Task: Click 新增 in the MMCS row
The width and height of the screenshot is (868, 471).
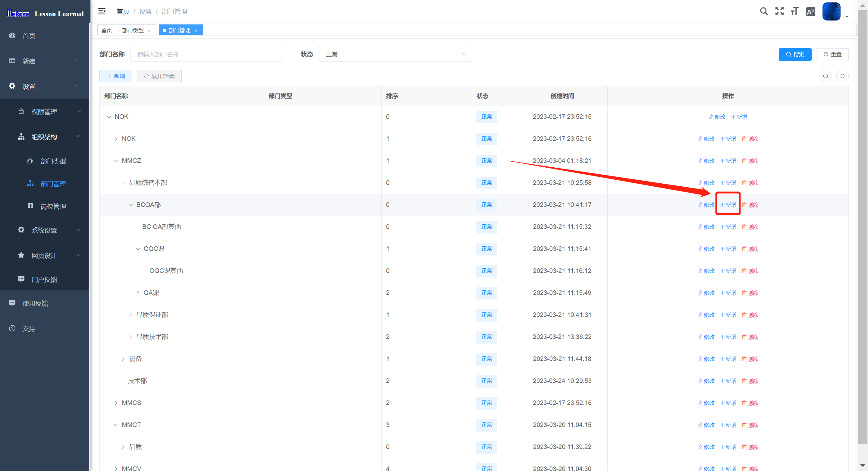Action: (x=728, y=403)
